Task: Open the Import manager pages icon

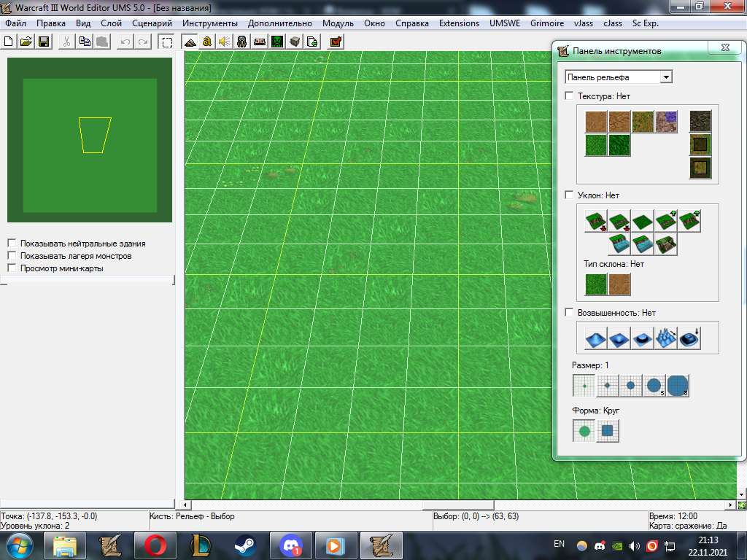Action: coord(312,42)
